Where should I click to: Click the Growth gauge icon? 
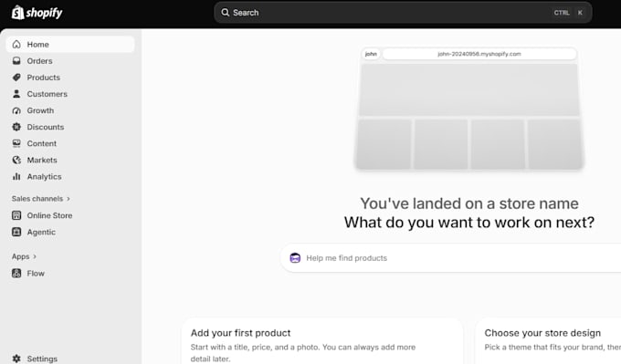[x=16, y=110]
